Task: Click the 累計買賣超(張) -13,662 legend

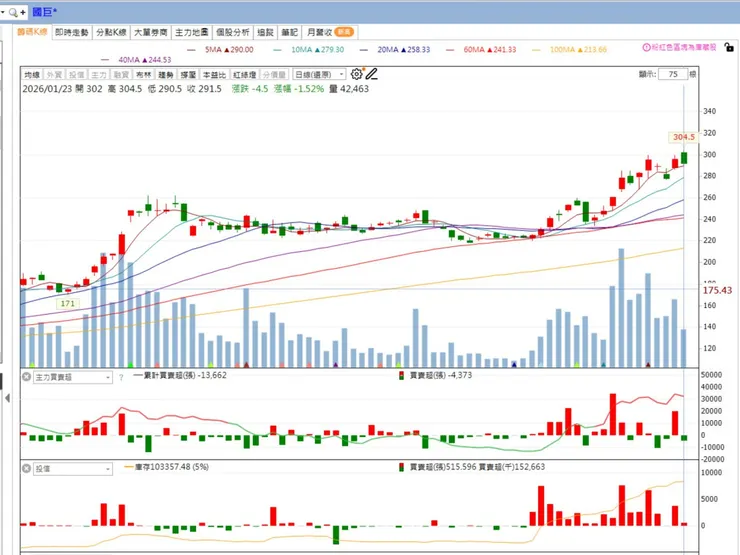Action: [180, 375]
